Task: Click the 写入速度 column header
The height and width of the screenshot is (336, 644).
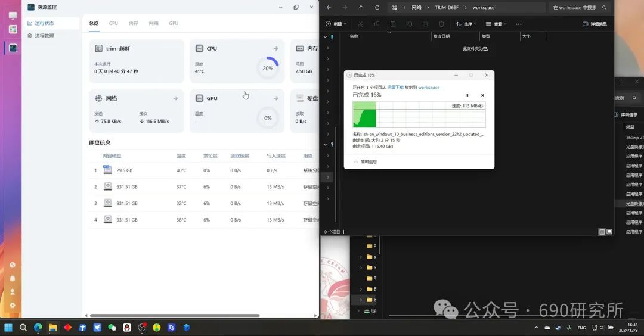Action: (x=275, y=156)
